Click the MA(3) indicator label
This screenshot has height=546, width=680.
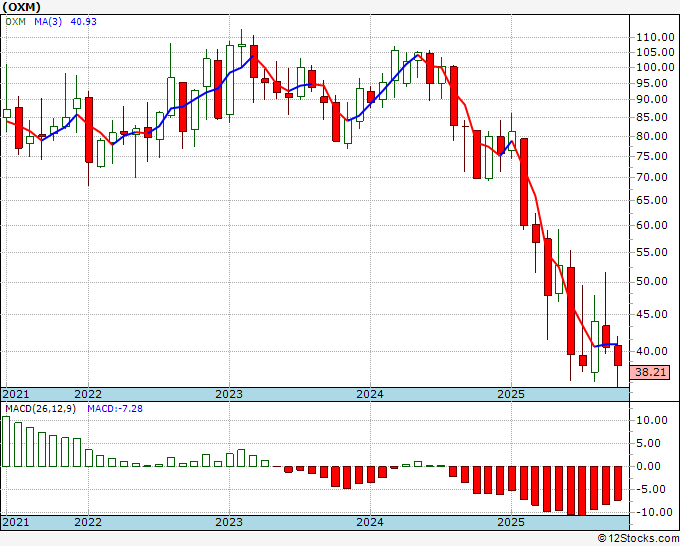(x=48, y=21)
